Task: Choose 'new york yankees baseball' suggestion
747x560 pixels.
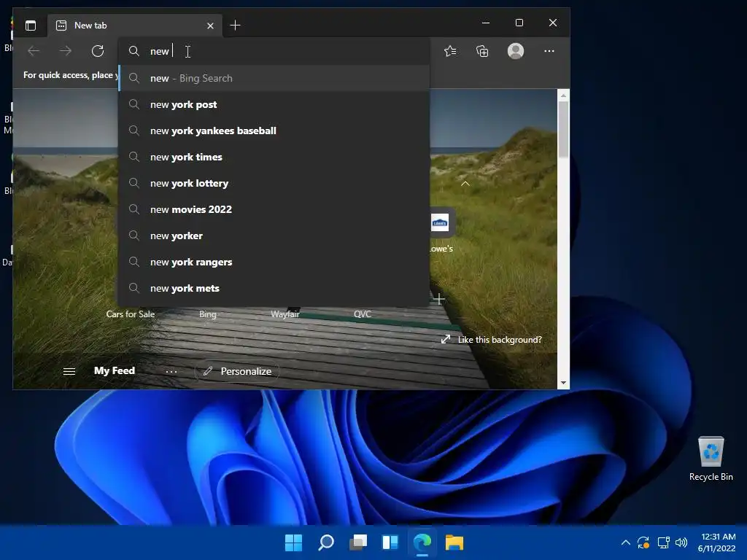Action: [274, 131]
